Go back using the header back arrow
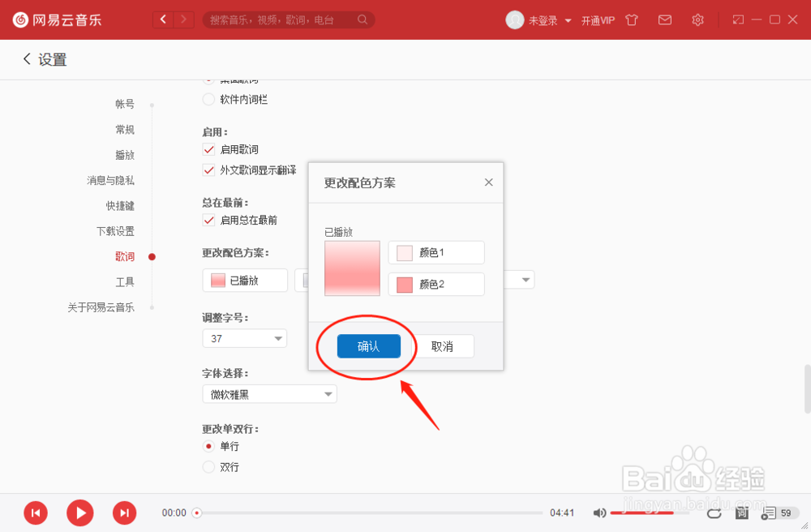This screenshot has width=811, height=532. [x=164, y=19]
